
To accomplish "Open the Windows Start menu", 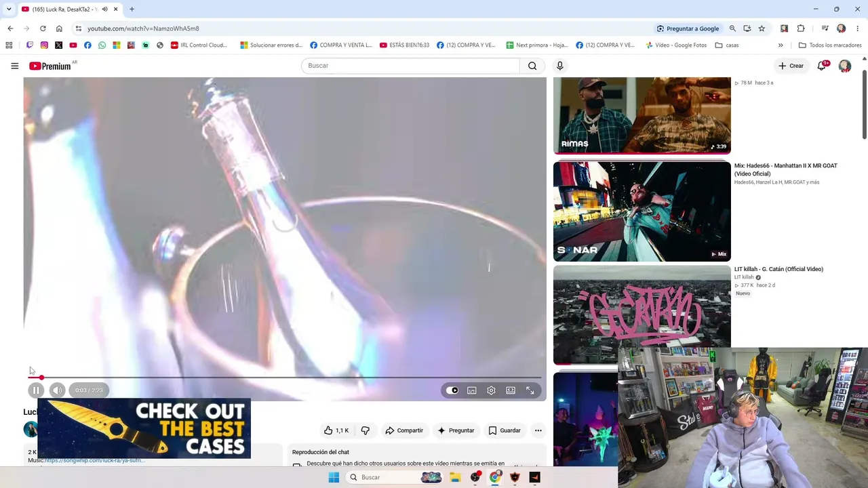I will tap(334, 477).
